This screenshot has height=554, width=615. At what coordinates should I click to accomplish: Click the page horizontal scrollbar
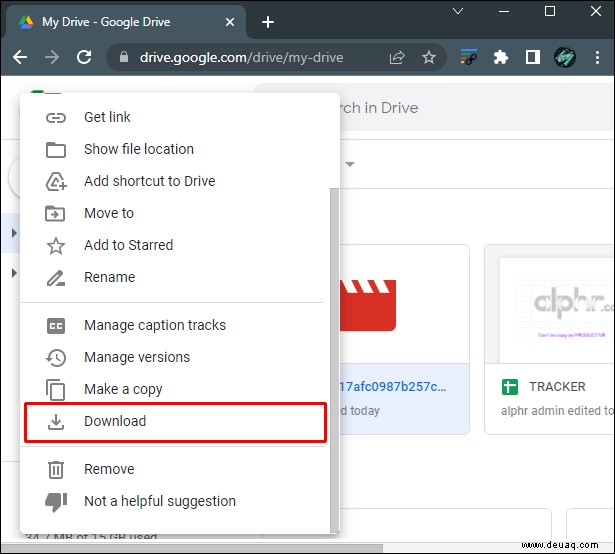(192, 548)
